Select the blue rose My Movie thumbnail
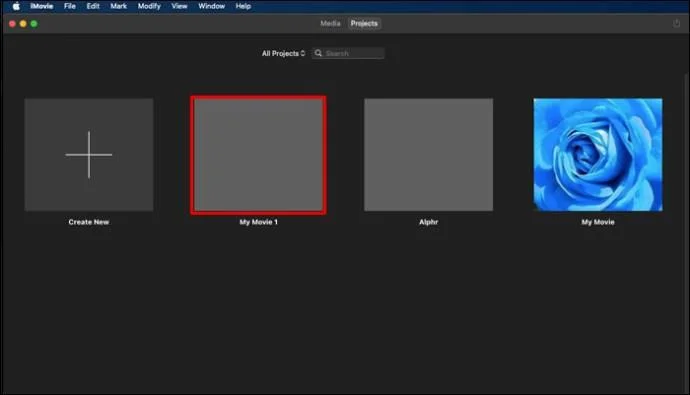The image size is (690, 395). [598, 154]
